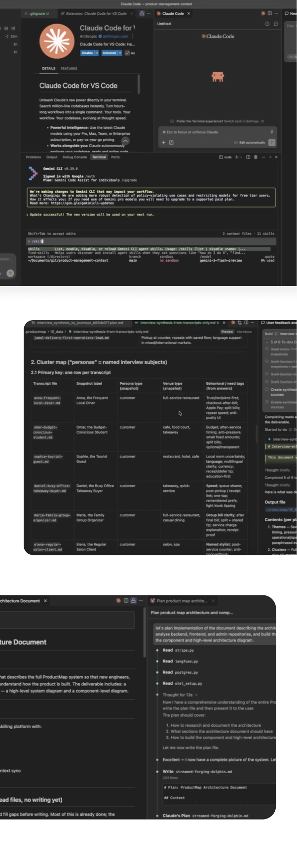The image size is (297, 868).
Task: Click the round send arrow at bottom-left
Action: pos(10,273)
